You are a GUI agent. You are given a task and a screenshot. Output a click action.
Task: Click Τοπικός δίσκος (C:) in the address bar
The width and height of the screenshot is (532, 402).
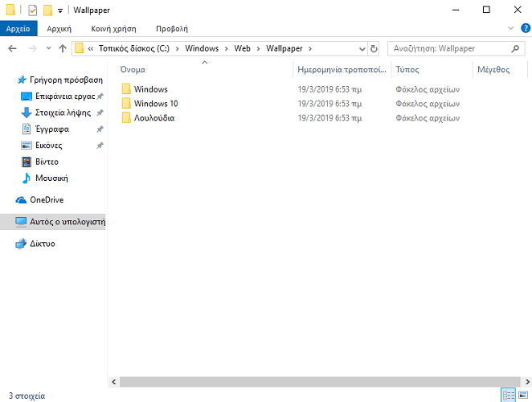click(x=134, y=48)
